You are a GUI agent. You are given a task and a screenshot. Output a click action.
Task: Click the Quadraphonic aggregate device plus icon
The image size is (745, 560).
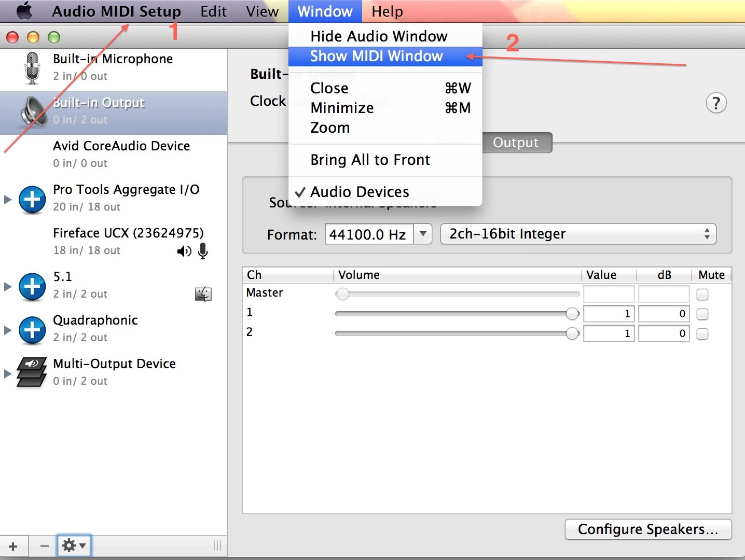[x=32, y=330]
